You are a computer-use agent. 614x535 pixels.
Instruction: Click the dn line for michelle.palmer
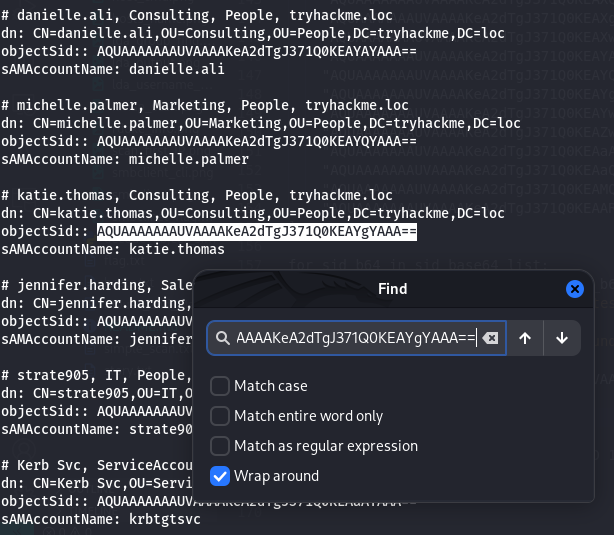(260, 123)
